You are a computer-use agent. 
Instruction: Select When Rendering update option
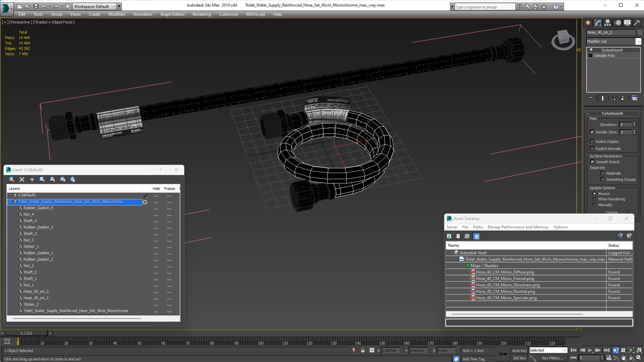[594, 199]
